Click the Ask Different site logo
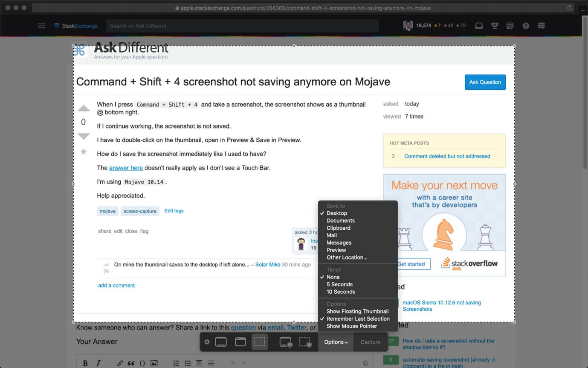Viewport: 588px width, 368px height. pos(121,51)
